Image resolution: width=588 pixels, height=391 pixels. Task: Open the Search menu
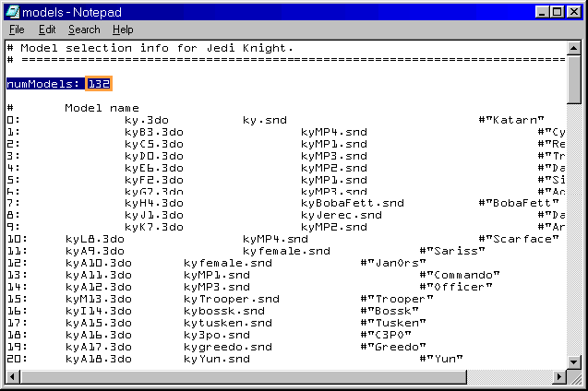click(84, 30)
